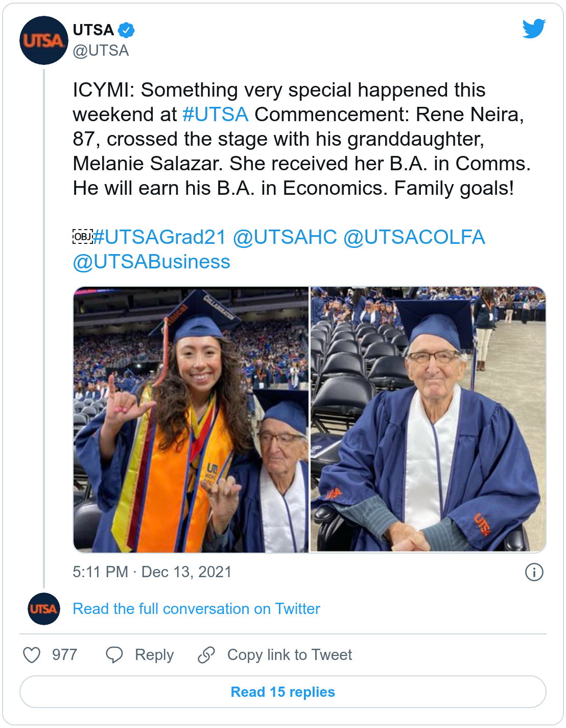
Task: Open the #UTSA hashtag link
Action: pos(215,115)
